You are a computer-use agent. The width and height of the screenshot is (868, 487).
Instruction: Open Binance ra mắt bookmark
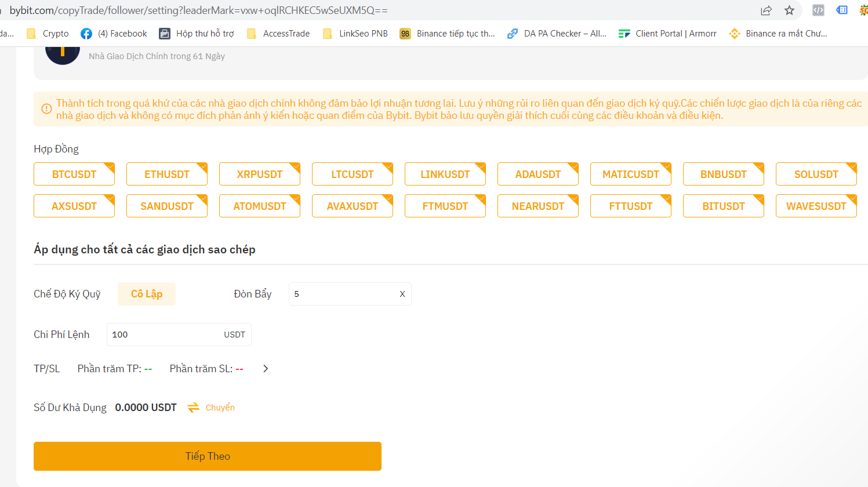[x=778, y=34]
